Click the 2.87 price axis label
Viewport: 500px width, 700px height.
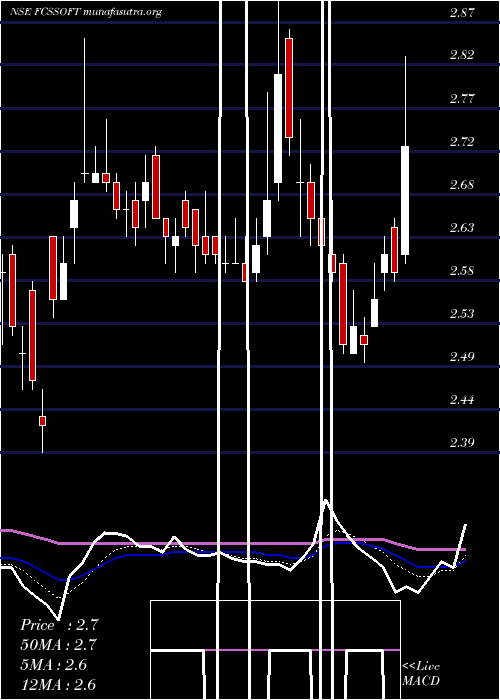[462, 13]
